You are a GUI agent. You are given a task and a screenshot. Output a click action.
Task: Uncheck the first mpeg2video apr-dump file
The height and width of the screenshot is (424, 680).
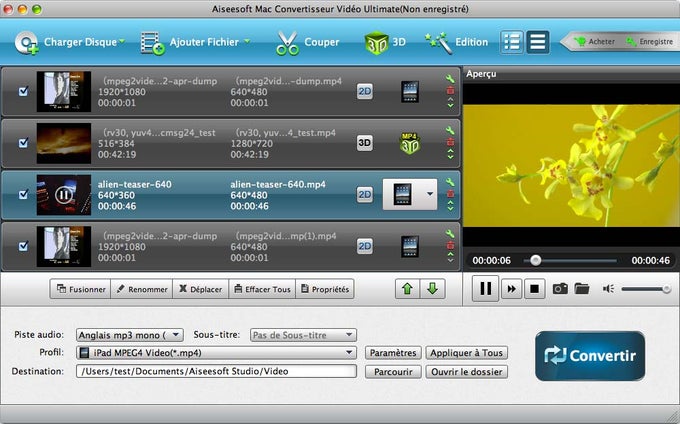(x=23, y=91)
